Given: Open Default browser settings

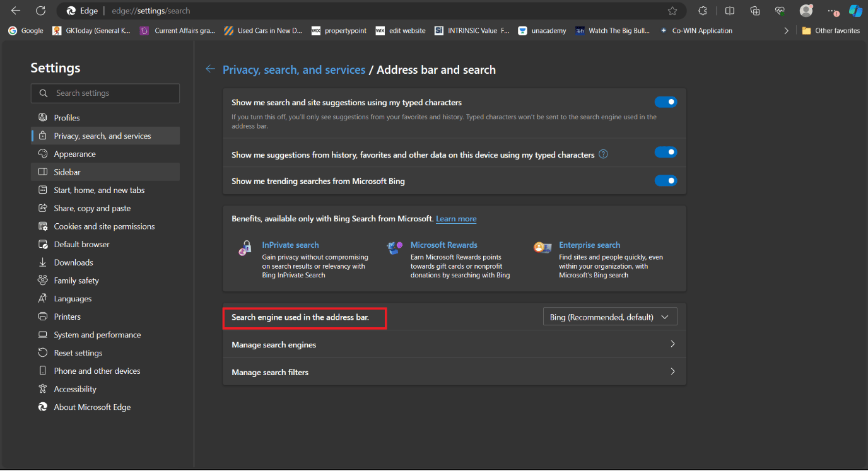Looking at the screenshot, I should [105, 244].
